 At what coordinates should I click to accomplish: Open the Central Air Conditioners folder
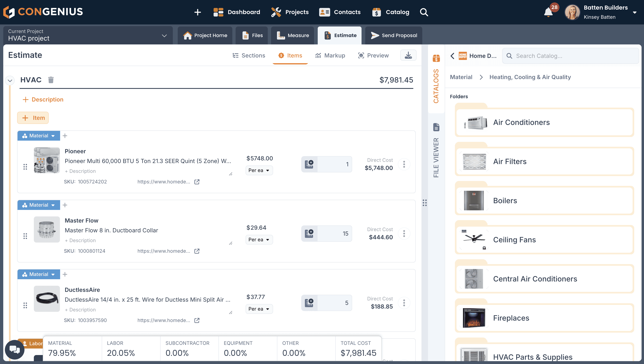coord(545,279)
